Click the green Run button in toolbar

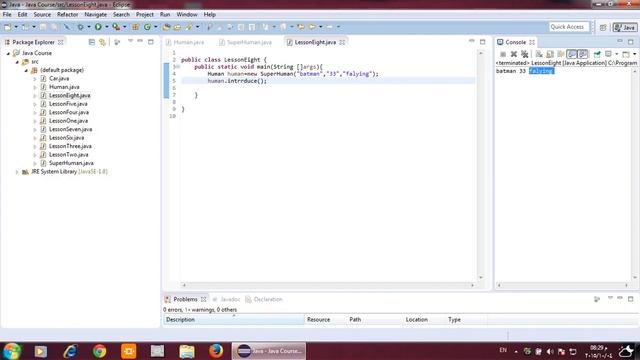click(x=98, y=27)
